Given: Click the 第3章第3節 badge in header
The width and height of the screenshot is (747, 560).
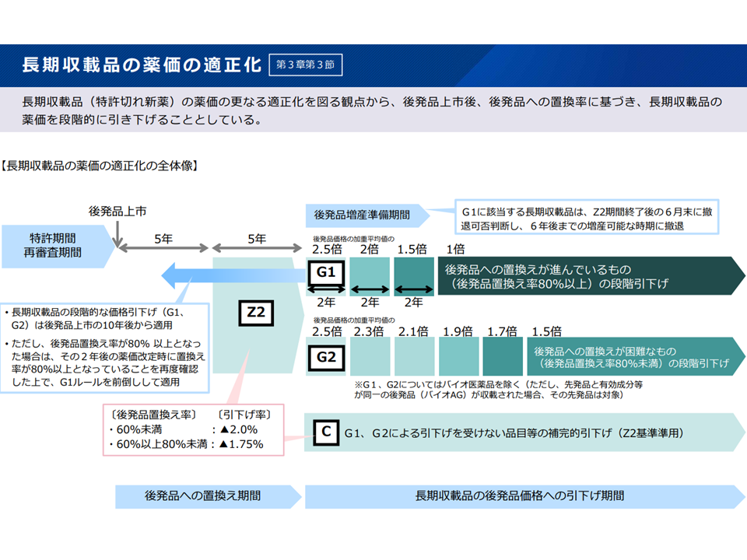Looking at the screenshot, I should tap(304, 65).
